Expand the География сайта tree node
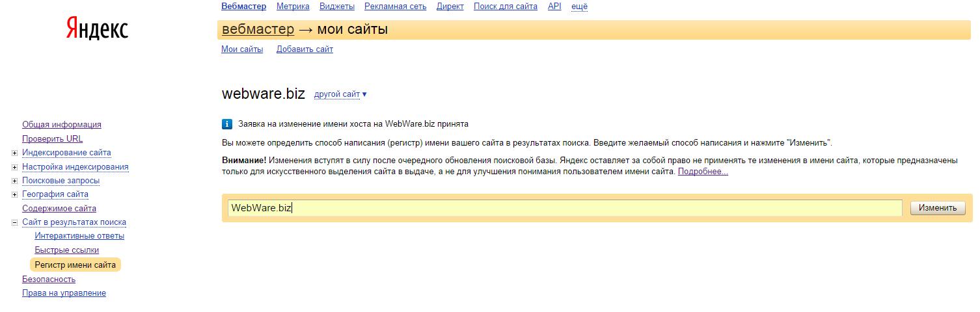 coord(15,194)
